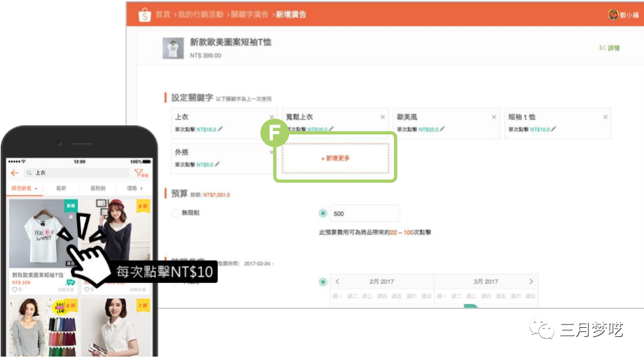The width and height of the screenshot is (644, 358).
Task: Tap the free shipping truck icon
Action: pos(70,283)
